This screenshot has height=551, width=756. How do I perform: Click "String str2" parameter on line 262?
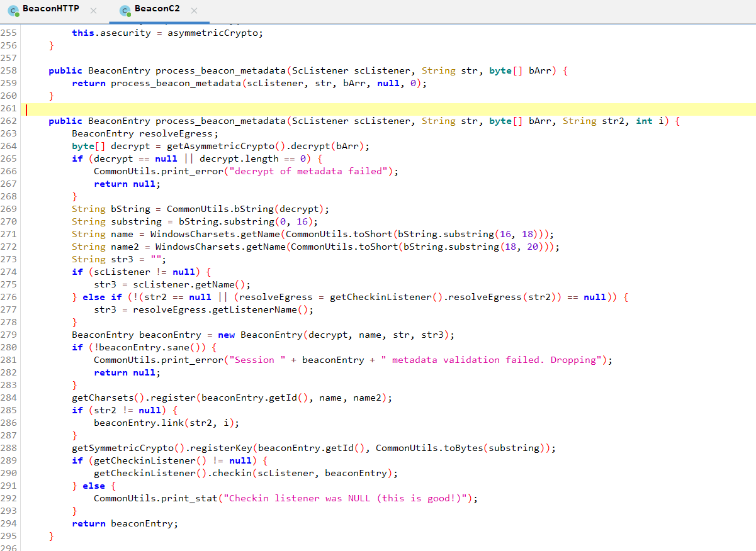tap(594, 121)
